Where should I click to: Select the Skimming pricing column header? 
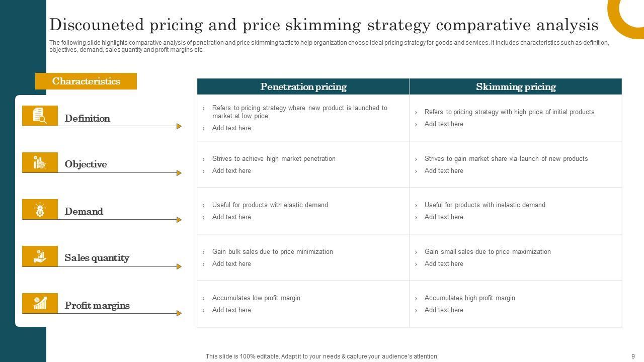[516, 86]
